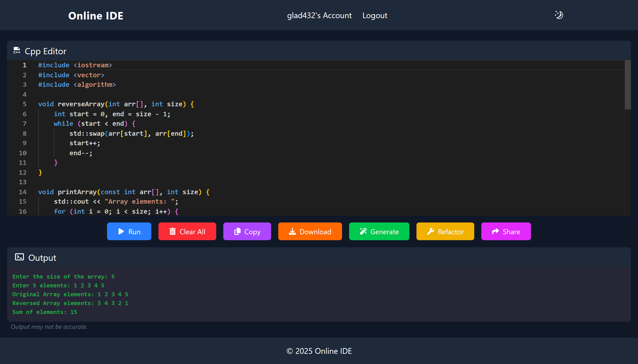The height and width of the screenshot is (364, 638).
Task: Click the for (int i = 0 loop line
Action: click(x=116, y=211)
